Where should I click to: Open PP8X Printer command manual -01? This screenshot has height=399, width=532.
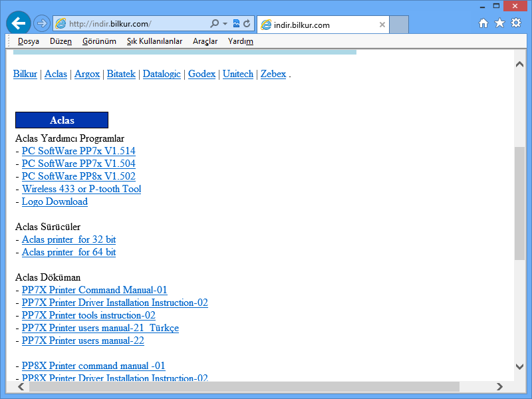coord(93,366)
